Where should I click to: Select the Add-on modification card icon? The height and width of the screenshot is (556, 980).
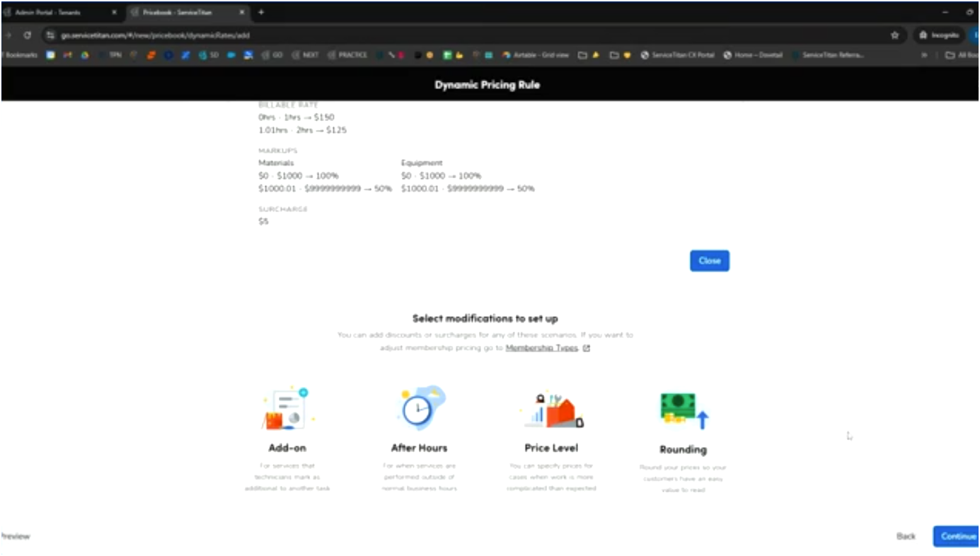pos(287,407)
